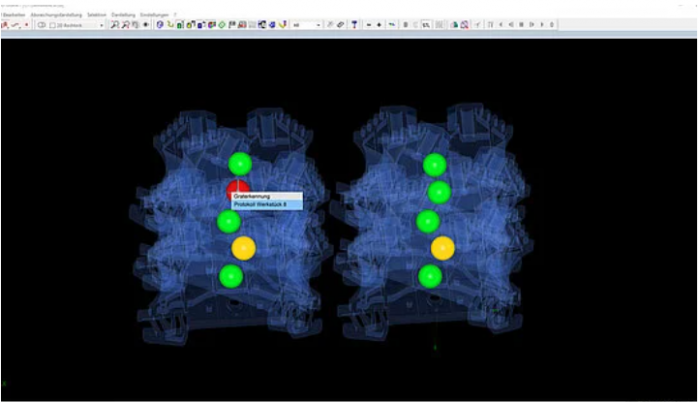The width and height of the screenshot is (700, 402).
Task: Open the Abweichungsdarstellung menu
Action: (x=56, y=14)
